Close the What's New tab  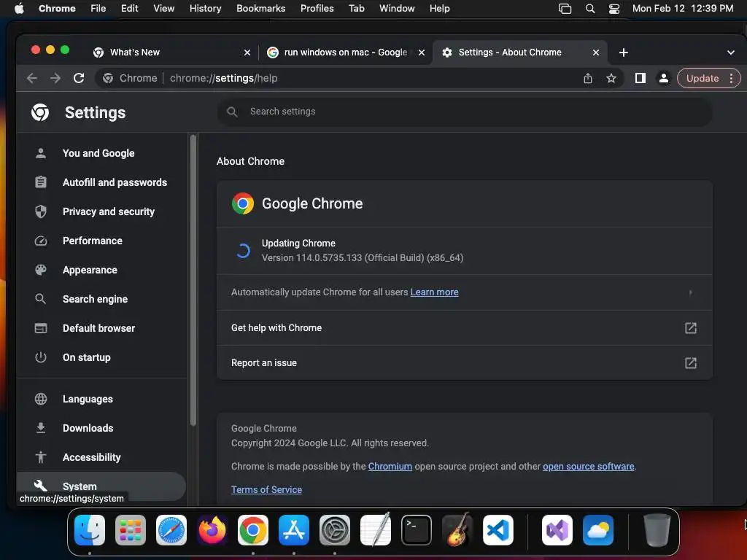pyautogui.click(x=247, y=52)
